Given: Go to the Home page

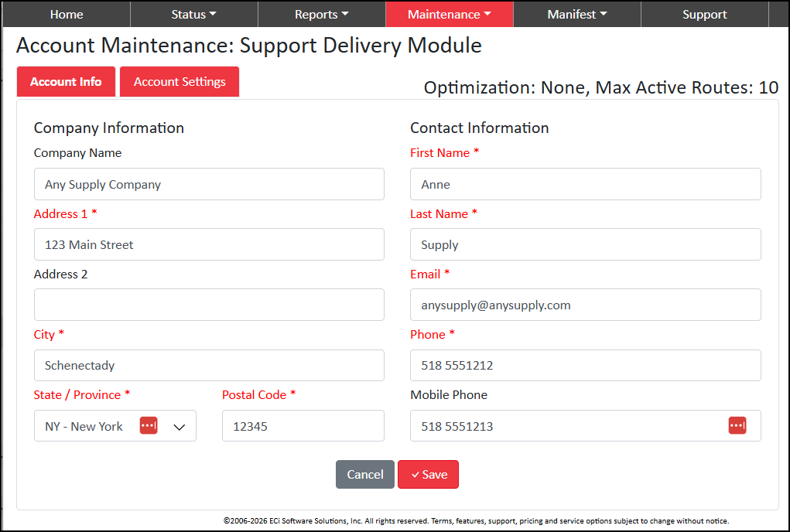Looking at the screenshot, I should (67, 14).
